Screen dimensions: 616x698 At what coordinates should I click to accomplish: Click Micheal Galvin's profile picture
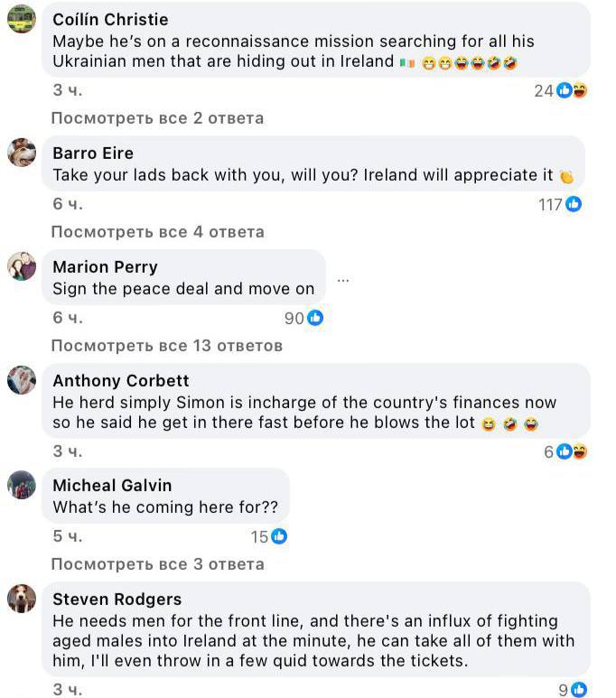(x=22, y=485)
